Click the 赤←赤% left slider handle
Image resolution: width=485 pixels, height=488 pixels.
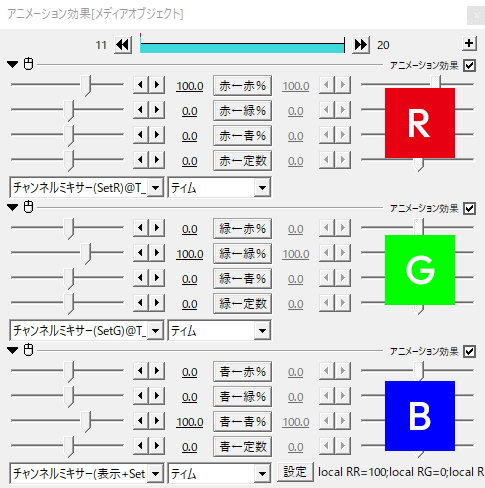click(86, 86)
